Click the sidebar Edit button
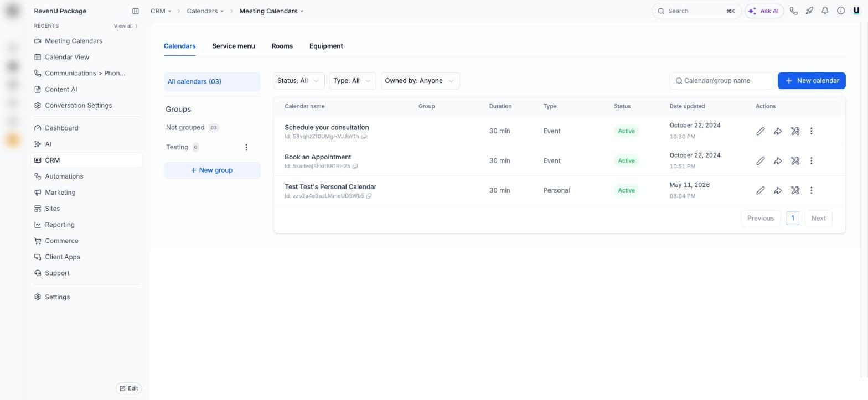The image size is (868, 400). click(x=128, y=388)
